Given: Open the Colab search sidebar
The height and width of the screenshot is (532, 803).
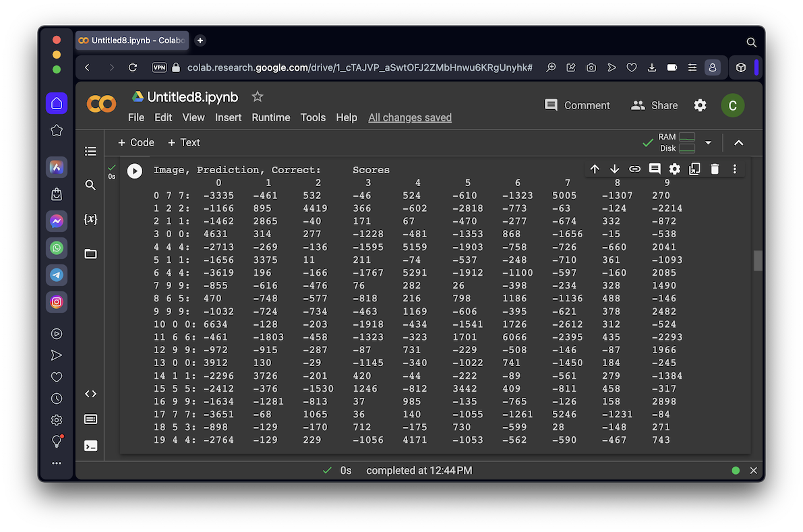Looking at the screenshot, I should click(90, 185).
